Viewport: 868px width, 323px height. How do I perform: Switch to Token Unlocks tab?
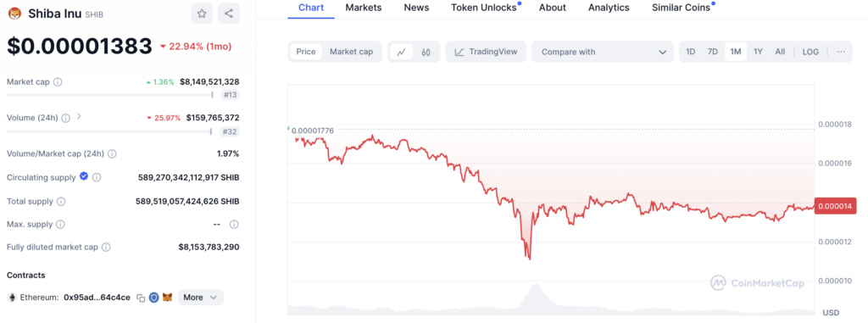(484, 8)
